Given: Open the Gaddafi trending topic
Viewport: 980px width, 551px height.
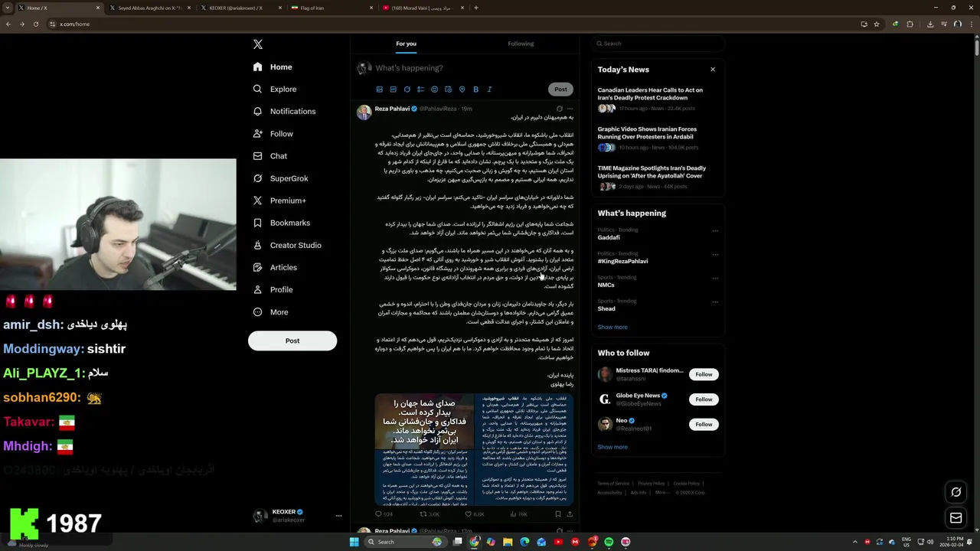Looking at the screenshot, I should [609, 237].
